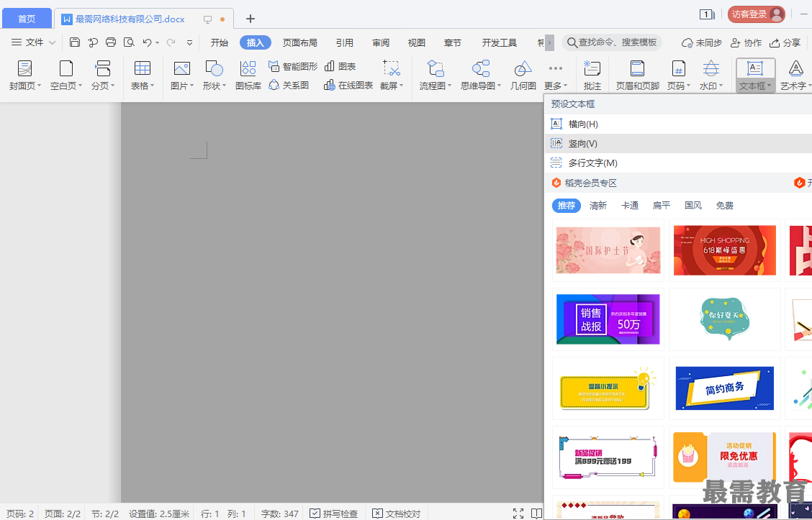Insert a cover page (封面页)

[x=24, y=75]
